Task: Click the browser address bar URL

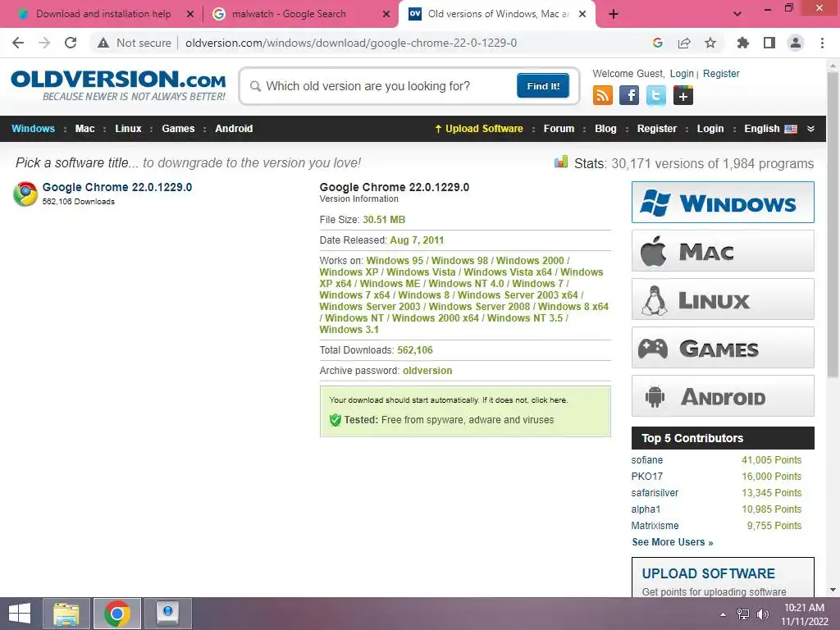Action: pyautogui.click(x=351, y=43)
